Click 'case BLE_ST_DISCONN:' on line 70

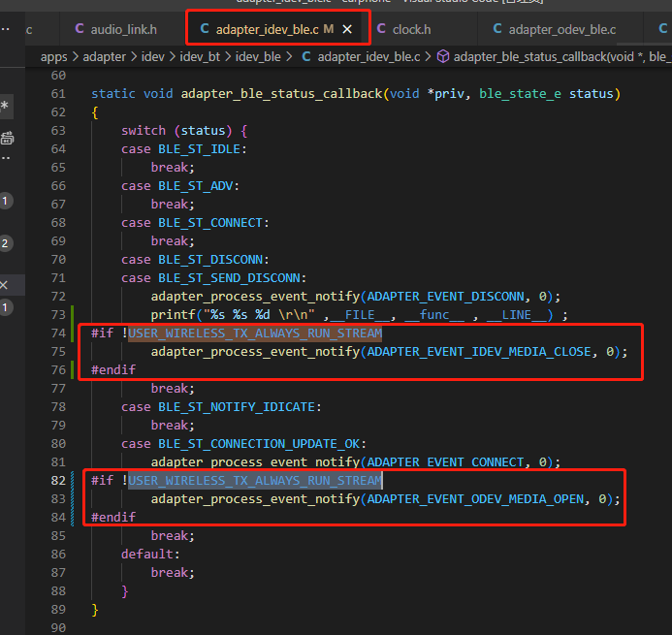[x=196, y=260]
